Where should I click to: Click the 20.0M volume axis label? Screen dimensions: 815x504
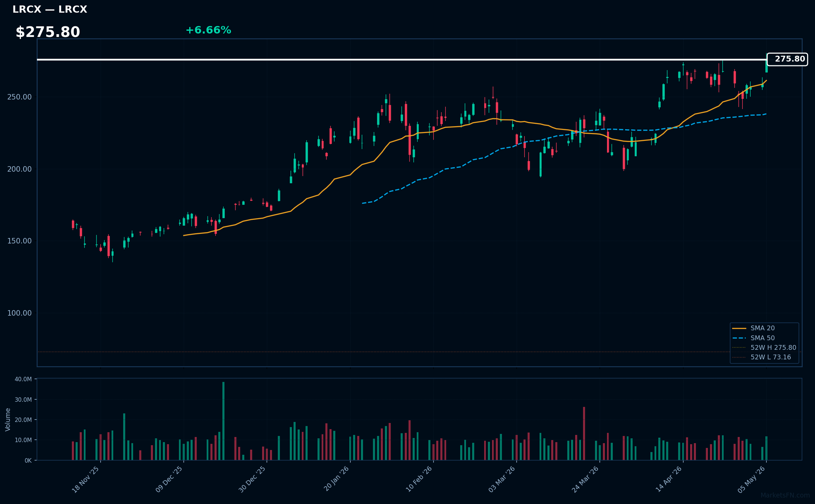(23, 420)
